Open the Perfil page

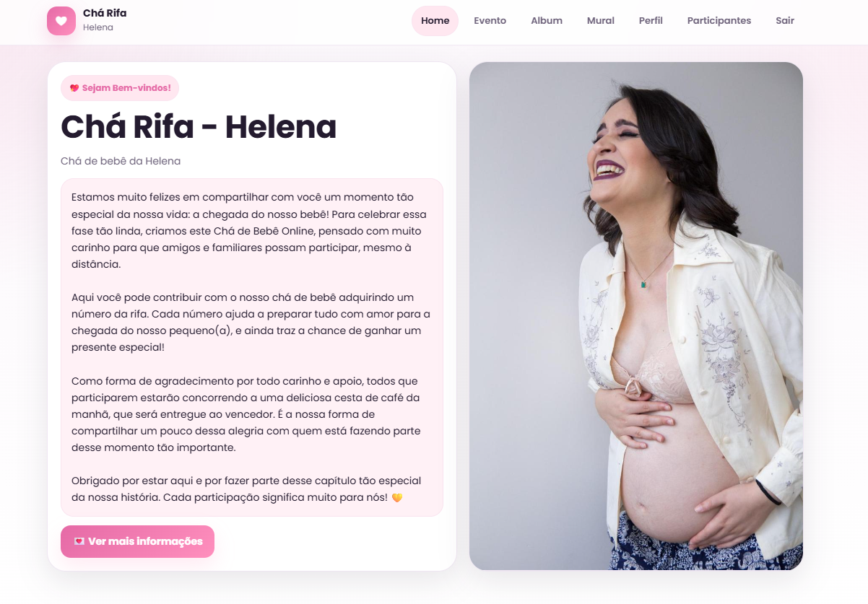651,21
